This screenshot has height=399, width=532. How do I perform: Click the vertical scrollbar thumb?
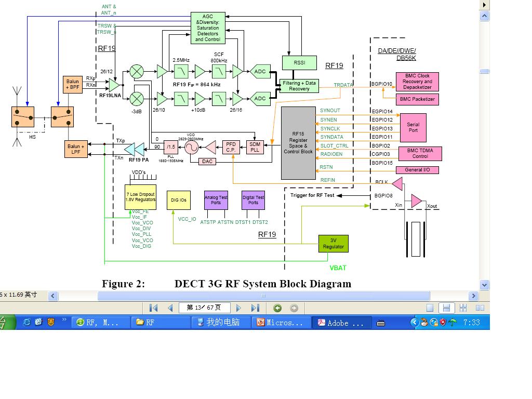[485, 71]
